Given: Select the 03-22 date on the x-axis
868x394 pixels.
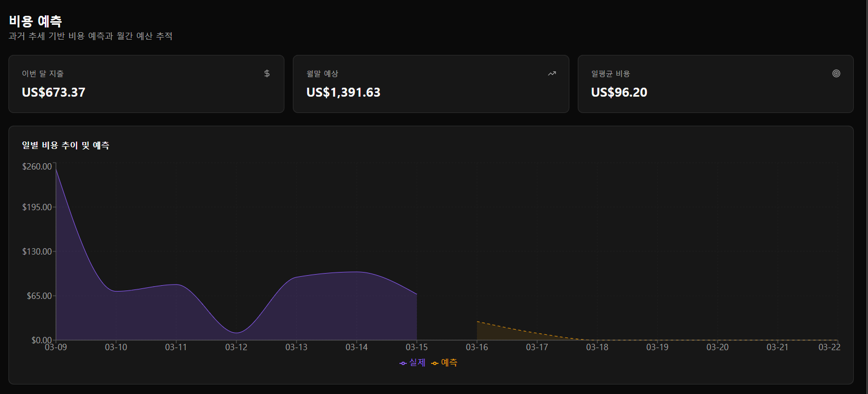Looking at the screenshot, I should tap(829, 347).
